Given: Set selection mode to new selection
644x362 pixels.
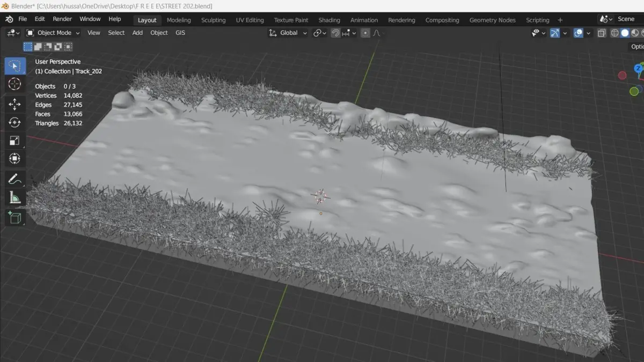Looking at the screenshot, I should point(28,47).
